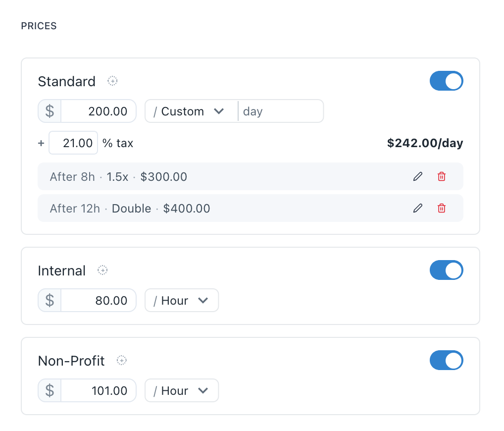Open the Hour dropdown for Non-Profit

click(181, 390)
